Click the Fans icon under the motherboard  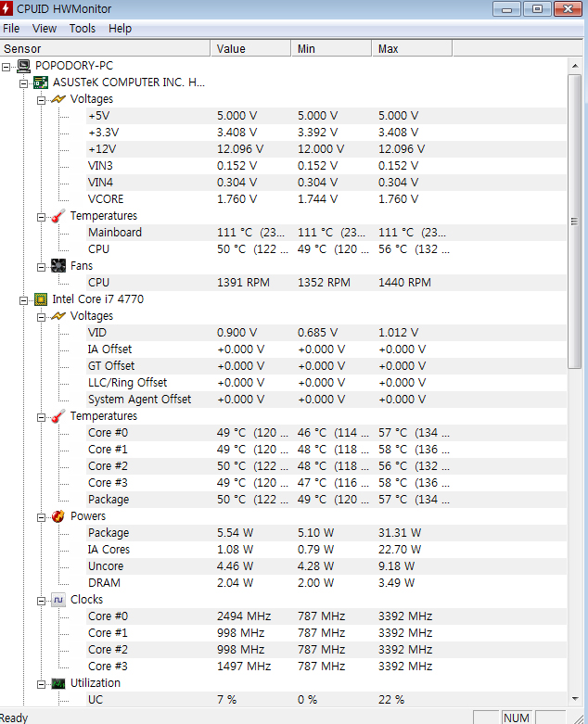click(58, 266)
